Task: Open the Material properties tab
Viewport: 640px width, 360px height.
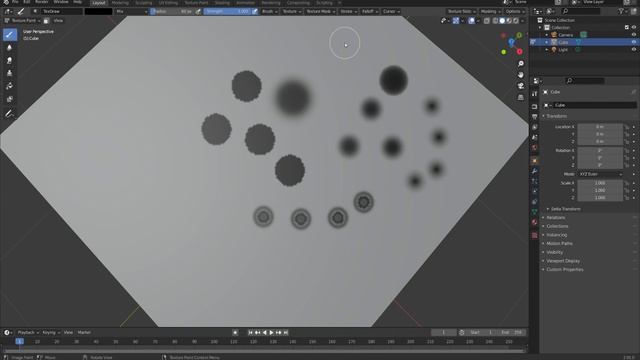Action: point(535,222)
